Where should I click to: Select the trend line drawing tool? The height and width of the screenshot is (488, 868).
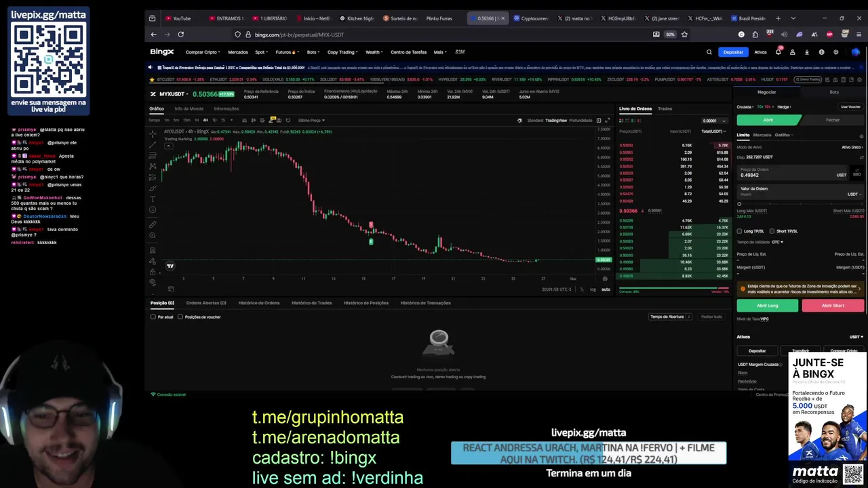[153, 144]
